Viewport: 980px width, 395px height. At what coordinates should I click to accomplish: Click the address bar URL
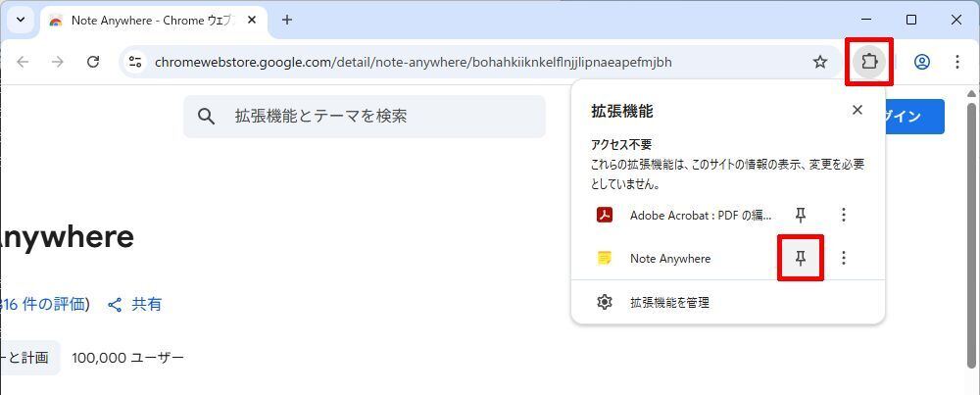414,62
